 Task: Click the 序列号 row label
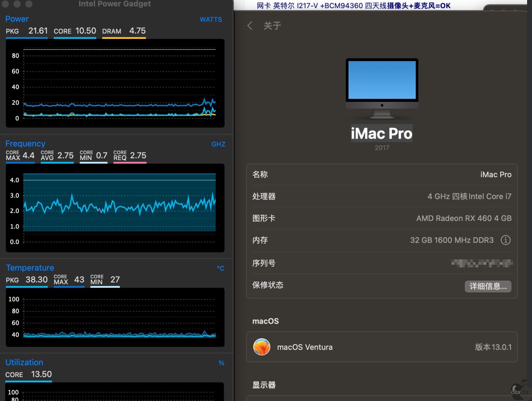point(264,263)
